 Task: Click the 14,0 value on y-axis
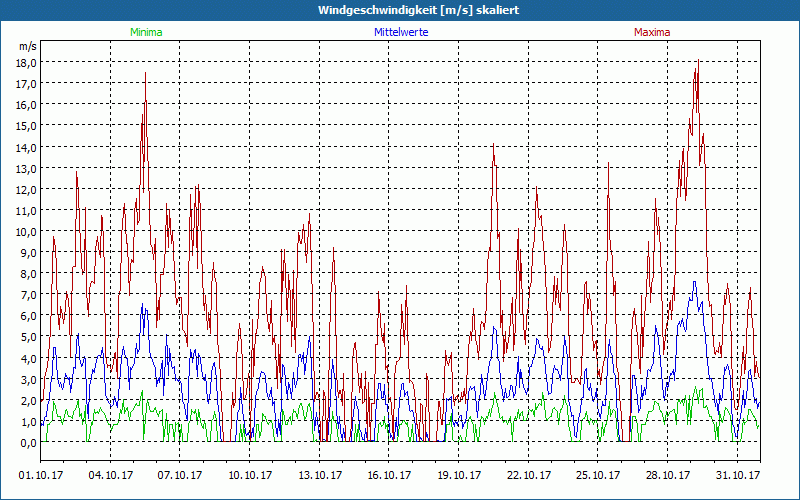click(x=28, y=147)
